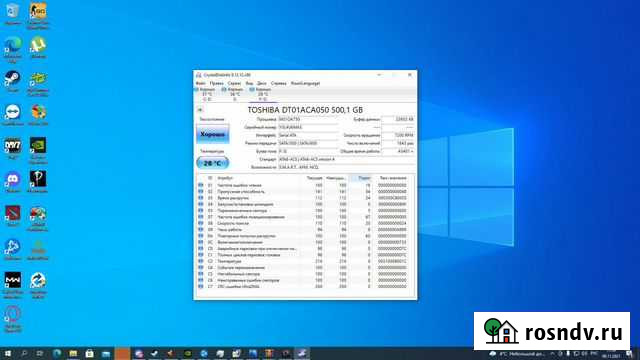Image resolution: width=640 pixels, height=360 pixels.
Task: Select the 04 Запуски/остановки шпинделя row
Action: [302, 204]
